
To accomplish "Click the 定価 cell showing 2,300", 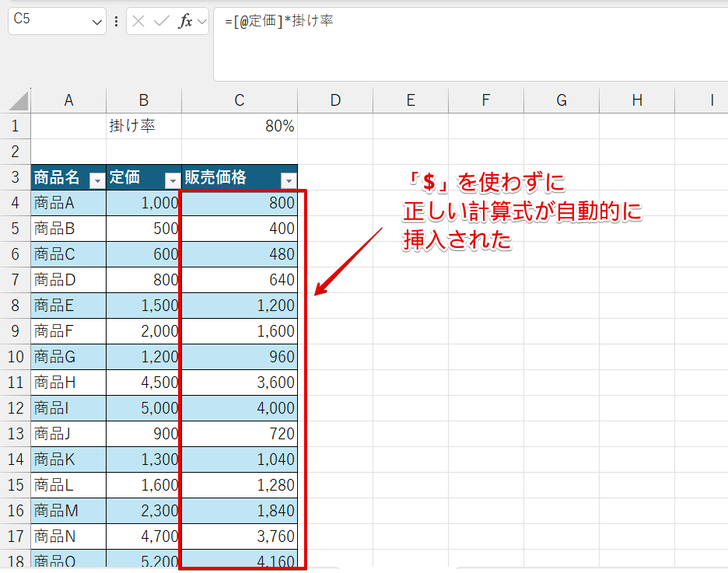I will 144,511.
